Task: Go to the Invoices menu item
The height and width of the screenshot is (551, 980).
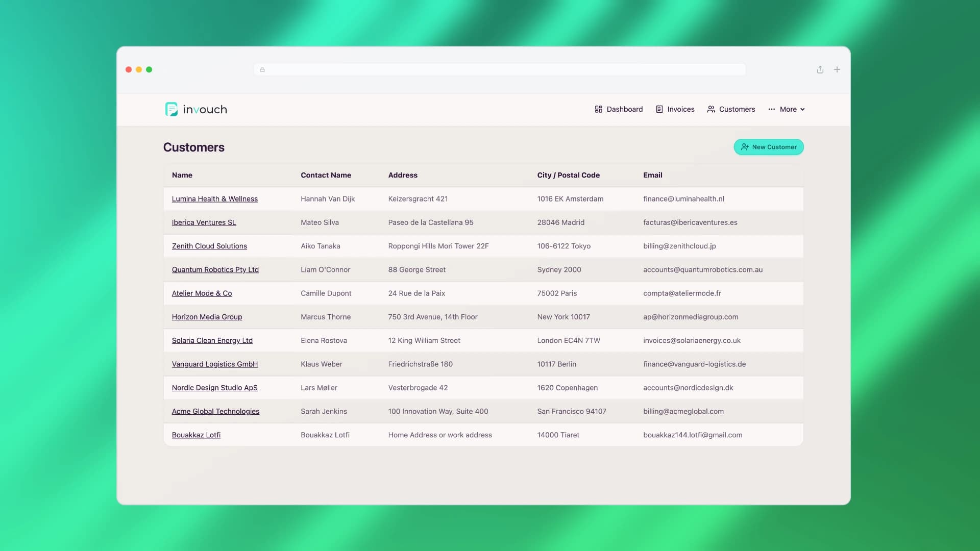Action: [x=675, y=109]
